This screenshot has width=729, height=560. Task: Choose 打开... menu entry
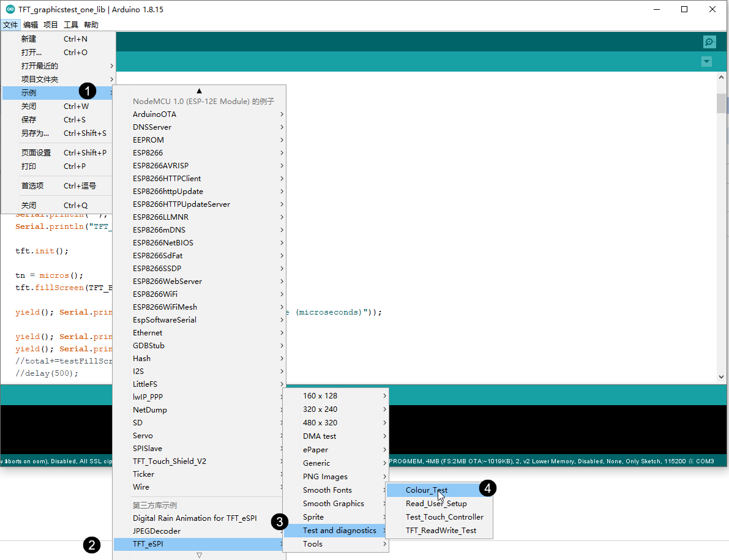(x=58, y=53)
